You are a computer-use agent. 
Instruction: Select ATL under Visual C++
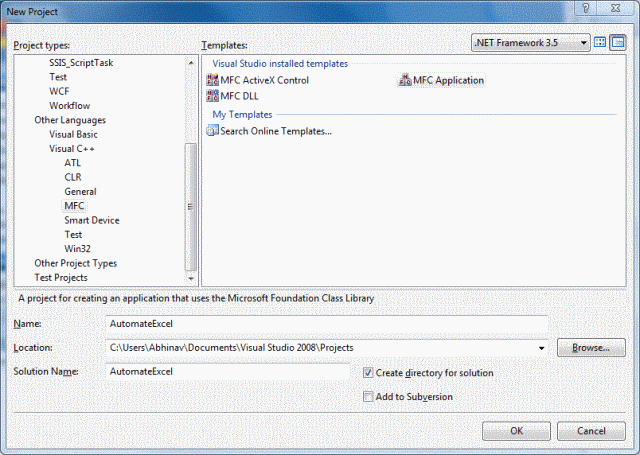click(x=73, y=163)
